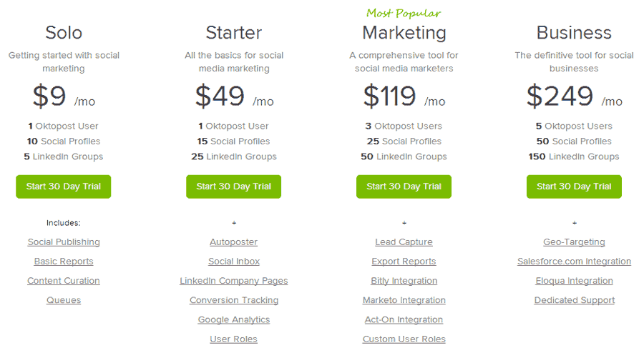Open the Social Inbox link
Image resolution: width=644 pixels, height=358 pixels.
(x=234, y=262)
